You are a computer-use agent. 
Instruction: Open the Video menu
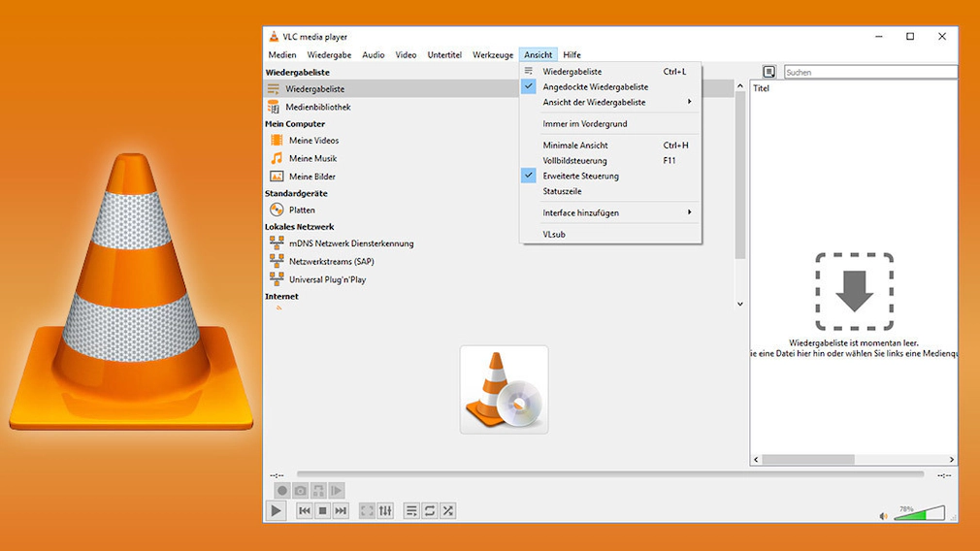(406, 55)
